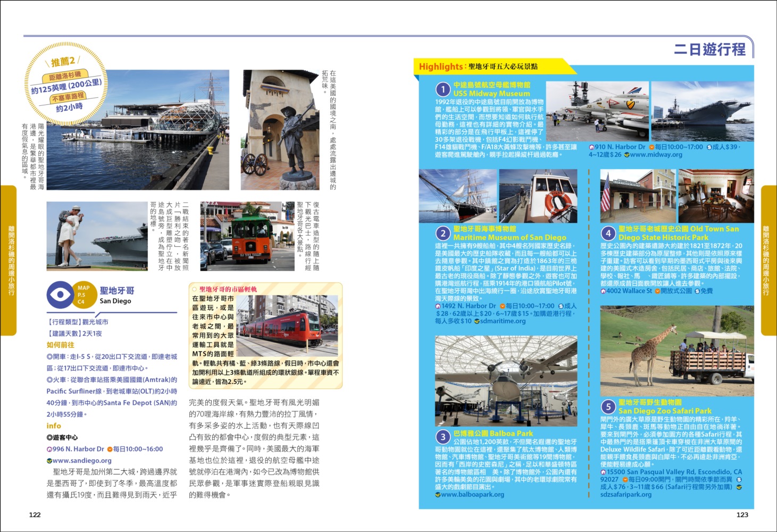Click the blue eye icon beside 聖地牙哥
Viewport: 777px width, 532px height.
60,295
